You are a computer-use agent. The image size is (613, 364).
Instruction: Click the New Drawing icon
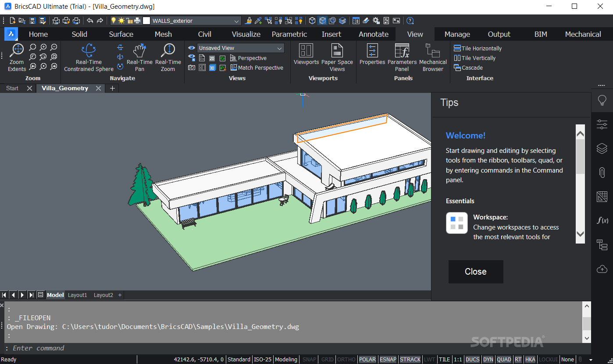[12, 21]
